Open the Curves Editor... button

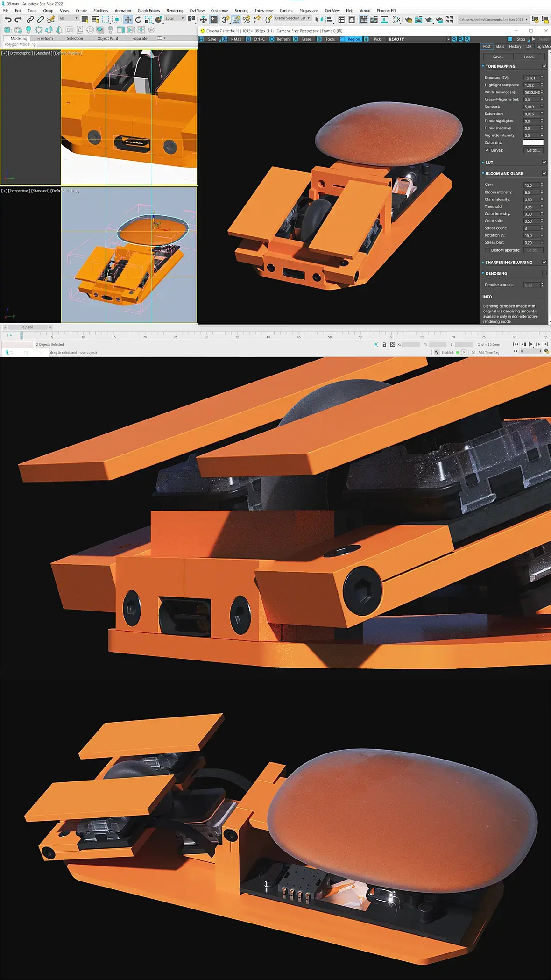coord(533,150)
